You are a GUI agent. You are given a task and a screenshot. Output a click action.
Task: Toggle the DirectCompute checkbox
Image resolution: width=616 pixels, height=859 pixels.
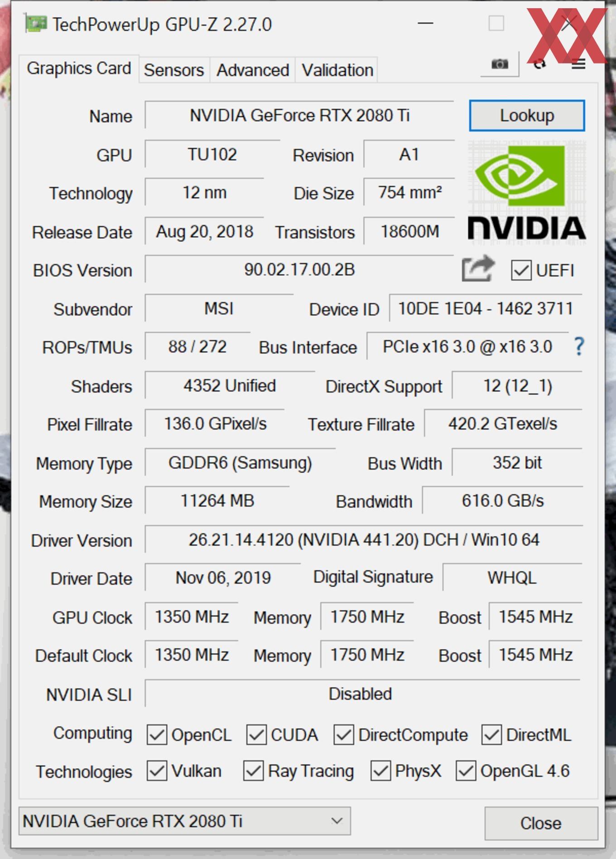[x=344, y=735]
